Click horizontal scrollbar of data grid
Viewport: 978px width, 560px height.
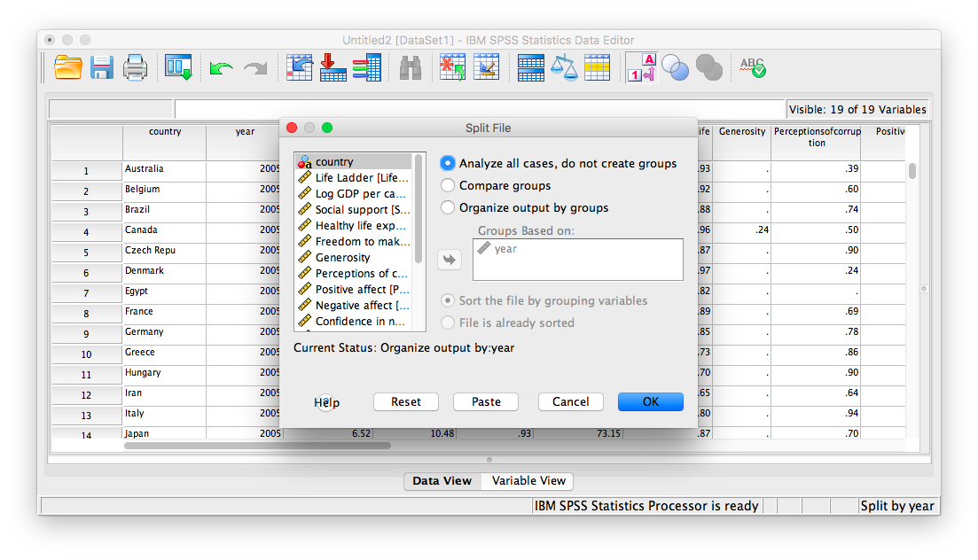258,446
